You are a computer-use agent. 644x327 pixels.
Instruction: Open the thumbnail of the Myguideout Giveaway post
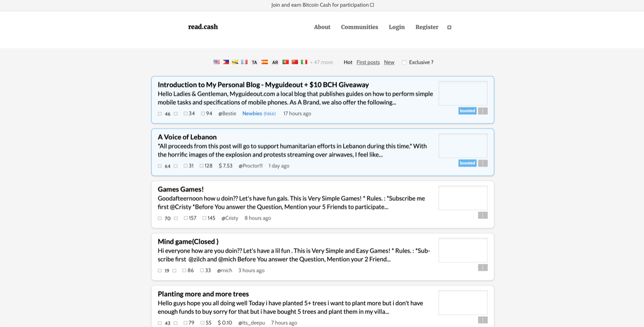coord(463,93)
